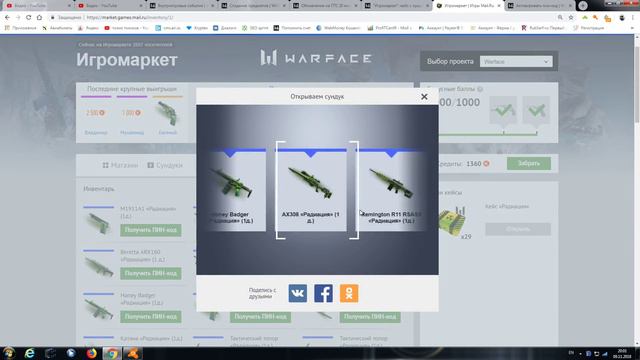Click the help icon next to bonus points

480,89
